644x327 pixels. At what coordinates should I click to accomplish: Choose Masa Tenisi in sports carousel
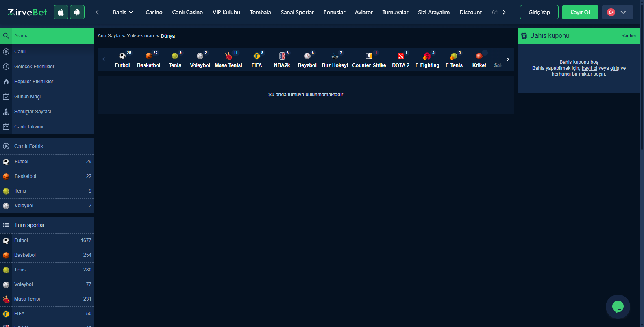[x=228, y=60]
